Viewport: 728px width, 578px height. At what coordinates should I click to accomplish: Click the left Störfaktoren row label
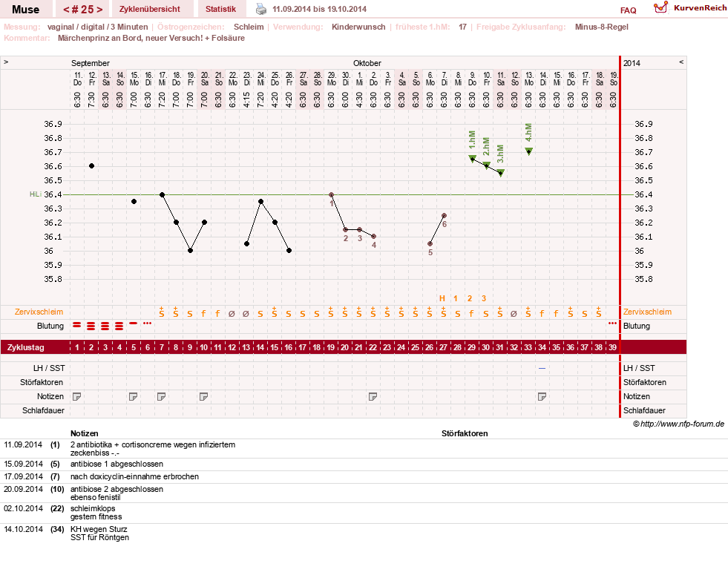coord(42,382)
